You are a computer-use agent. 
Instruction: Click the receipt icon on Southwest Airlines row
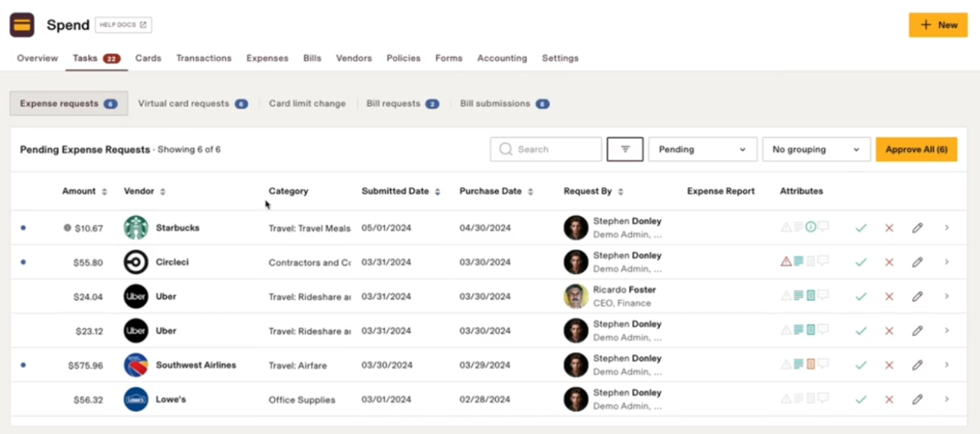[810, 365]
